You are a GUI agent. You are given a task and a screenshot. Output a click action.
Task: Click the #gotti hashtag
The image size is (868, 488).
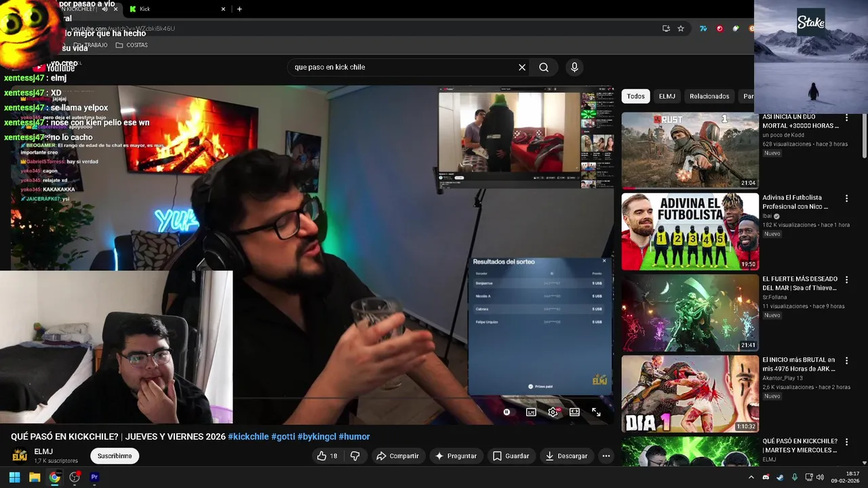click(283, 436)
